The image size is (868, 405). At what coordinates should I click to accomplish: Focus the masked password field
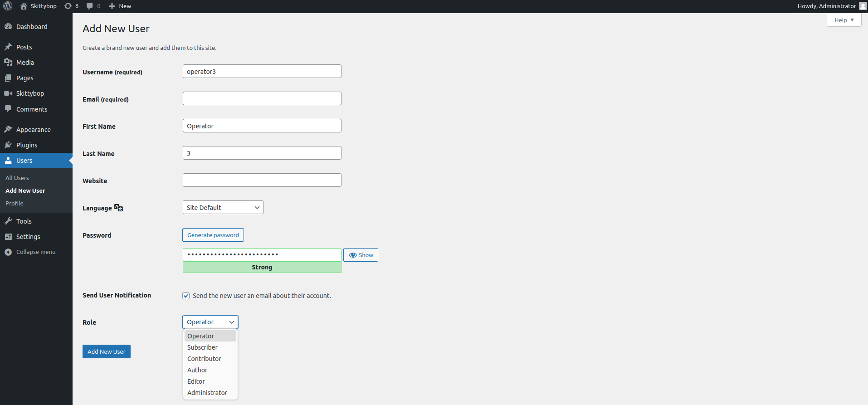[262, 254]
